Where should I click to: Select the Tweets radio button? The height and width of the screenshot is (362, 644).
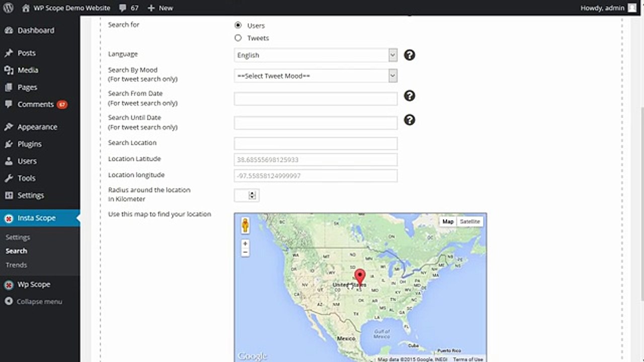[238, 38]
